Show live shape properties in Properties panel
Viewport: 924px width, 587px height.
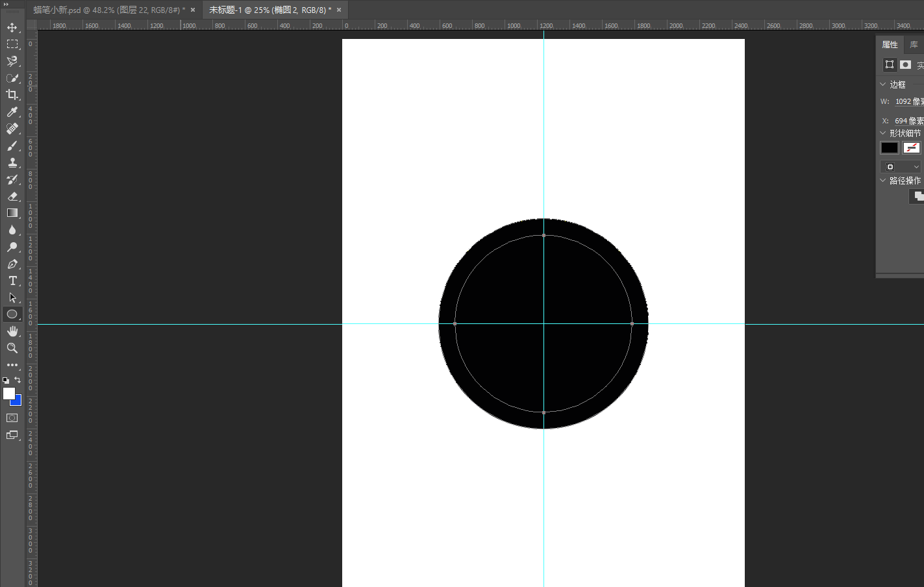click(x=890, y=64)
